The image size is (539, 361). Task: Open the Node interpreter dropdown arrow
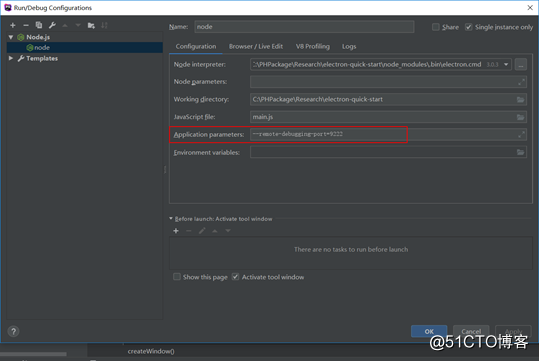point(506,65)
